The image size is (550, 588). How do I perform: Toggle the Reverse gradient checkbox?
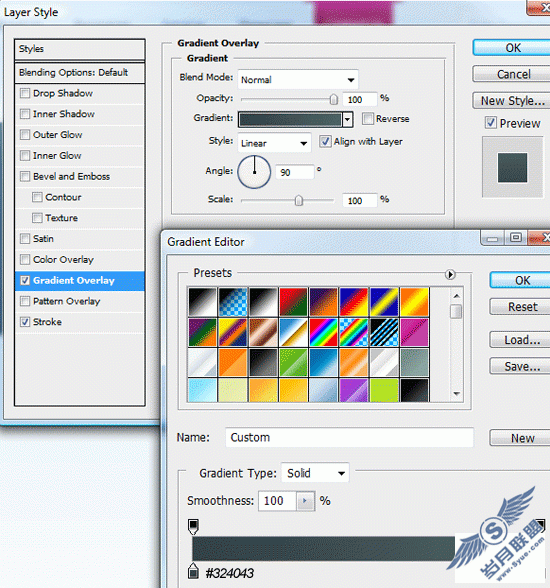[368, 118]
